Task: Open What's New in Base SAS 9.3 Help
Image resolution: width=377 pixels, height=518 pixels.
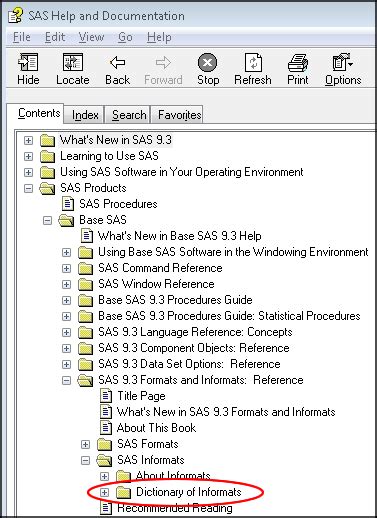Action: (x=179, y=236)
